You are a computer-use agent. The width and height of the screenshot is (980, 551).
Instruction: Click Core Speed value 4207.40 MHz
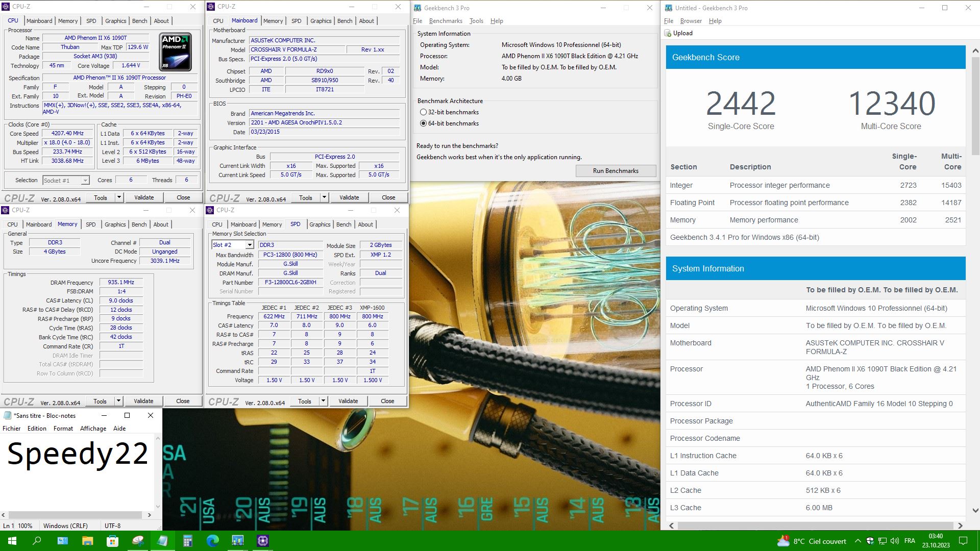(x=67, y=134)
